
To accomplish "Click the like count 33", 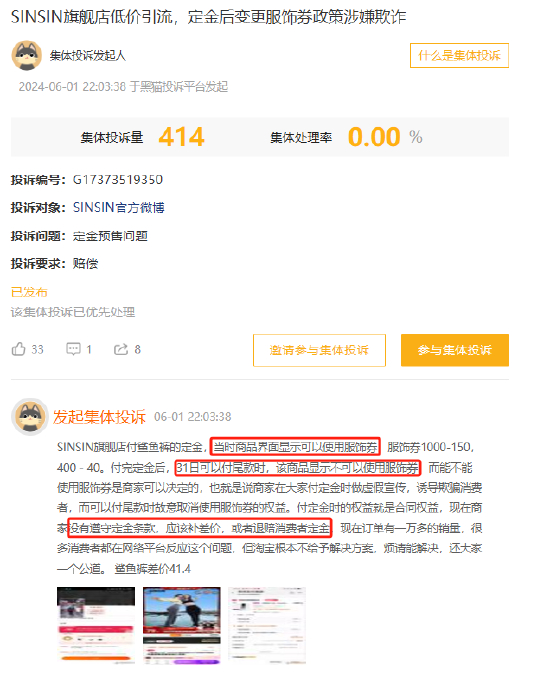I will [37, 350].
